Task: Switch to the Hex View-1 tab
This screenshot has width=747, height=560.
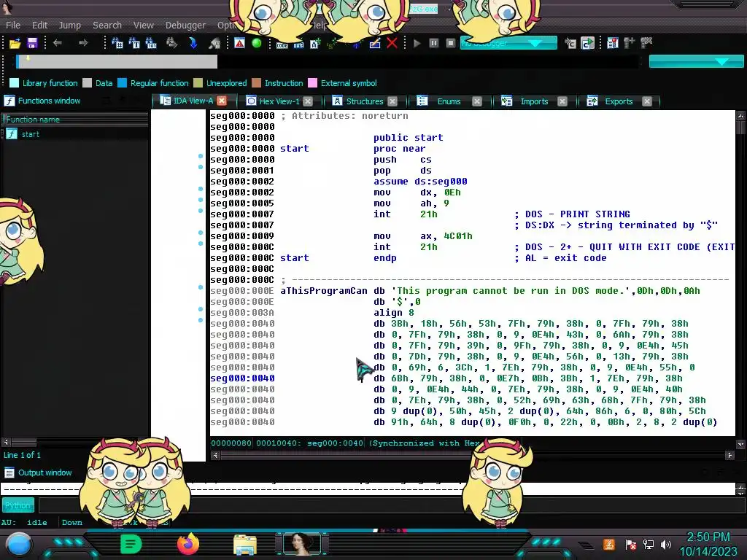Action: [279, 101]
